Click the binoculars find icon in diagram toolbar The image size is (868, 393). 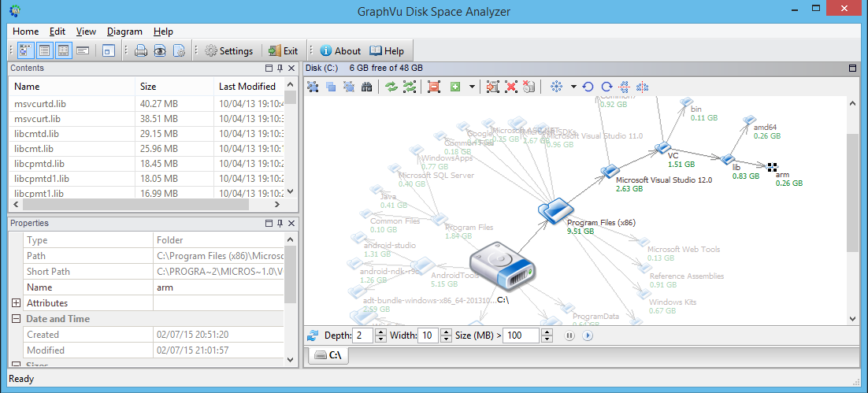point(366,87)
